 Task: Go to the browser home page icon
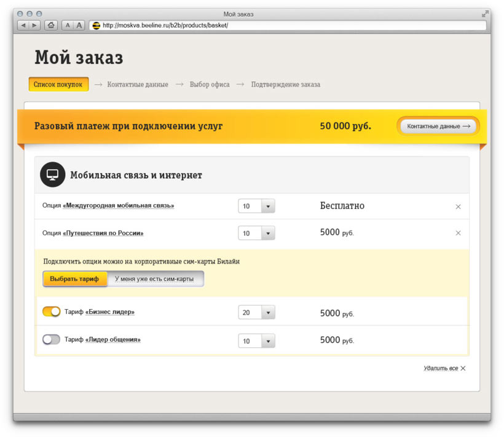coord(51,25)
